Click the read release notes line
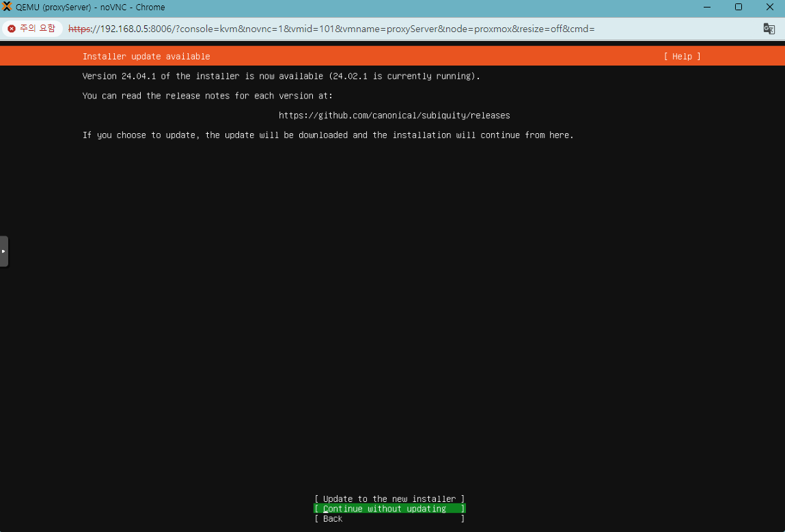This screenshot has width=785, height=532. point(207,96)
